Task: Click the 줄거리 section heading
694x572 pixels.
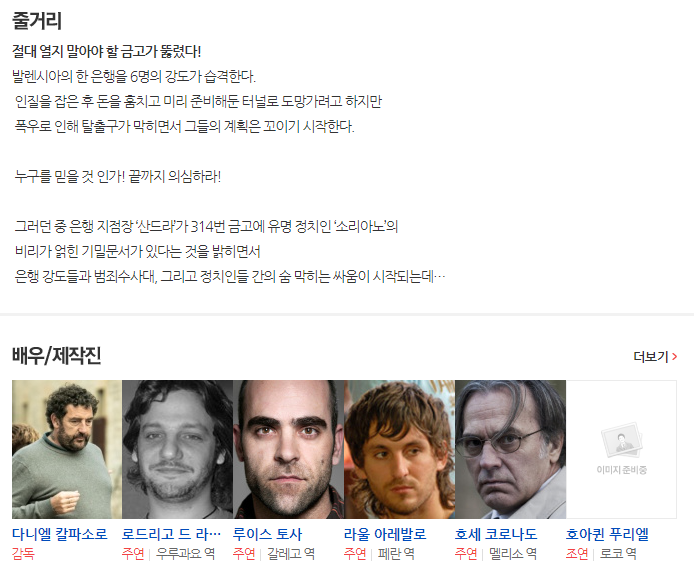Action: tap(37, 21)
